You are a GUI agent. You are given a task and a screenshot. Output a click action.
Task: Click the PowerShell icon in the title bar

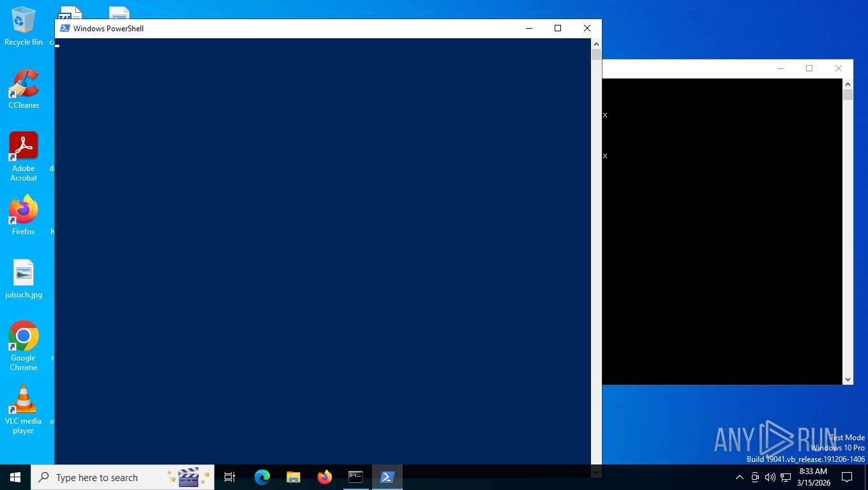tap(64, 28)
